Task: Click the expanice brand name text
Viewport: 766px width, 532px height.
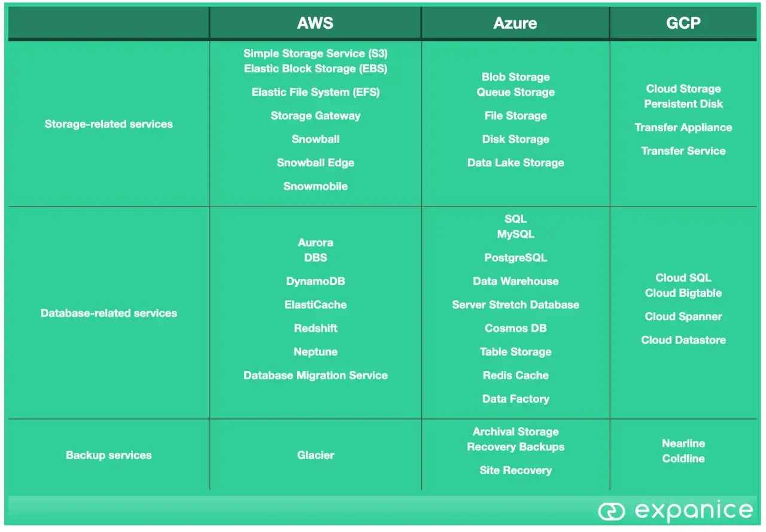Action: (x=694, y=511)
